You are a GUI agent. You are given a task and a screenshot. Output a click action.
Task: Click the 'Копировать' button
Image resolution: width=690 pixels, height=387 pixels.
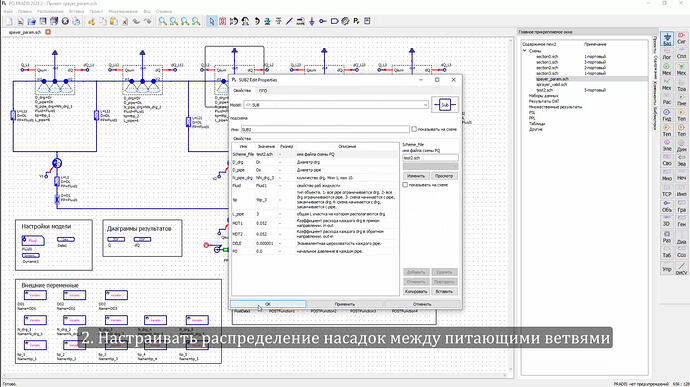(x=416, y=291)
